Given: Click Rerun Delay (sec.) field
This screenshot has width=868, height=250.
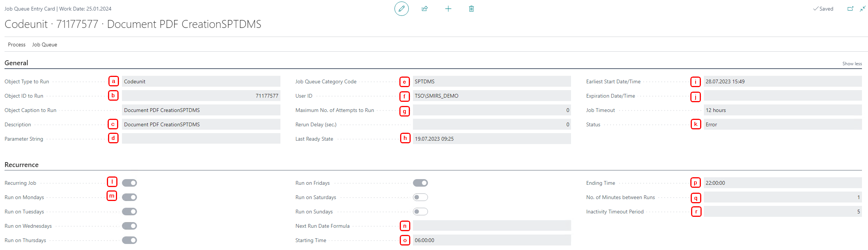Looking at the screenshot, I should pos(492,124).
